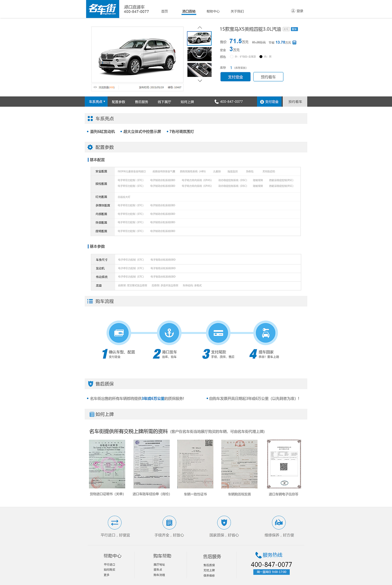Click step 4 car key circle icon
Screen dimensions: 392x585
coord(266,333)
